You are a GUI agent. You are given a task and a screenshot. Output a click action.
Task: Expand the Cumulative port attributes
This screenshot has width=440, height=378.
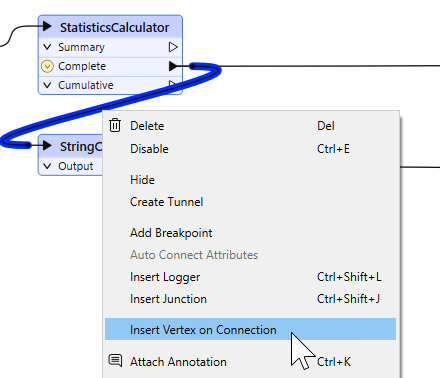pyautogui.click(x=47, y=85)
